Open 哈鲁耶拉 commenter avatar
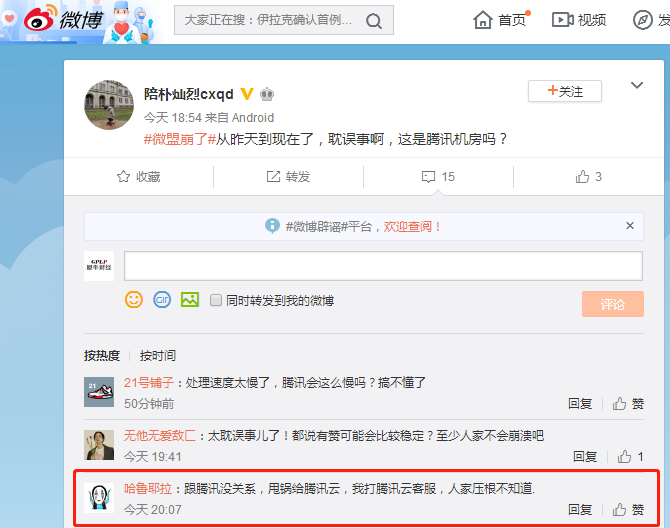 (99, 498)
